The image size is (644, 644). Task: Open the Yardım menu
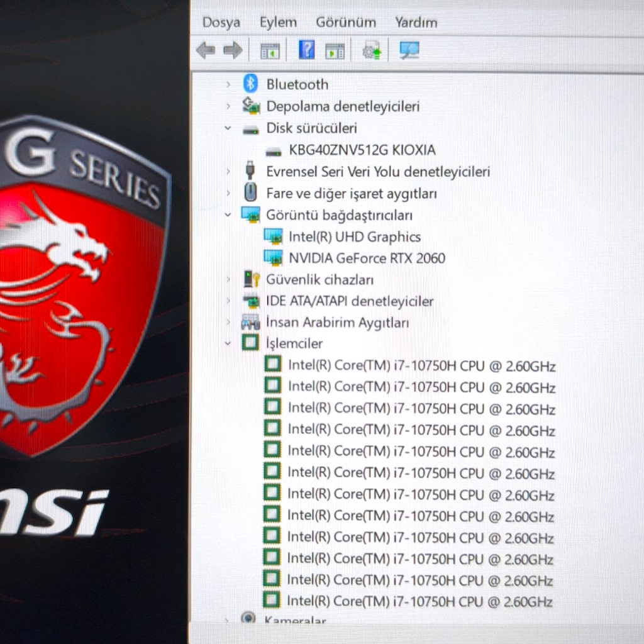point(416,22)
